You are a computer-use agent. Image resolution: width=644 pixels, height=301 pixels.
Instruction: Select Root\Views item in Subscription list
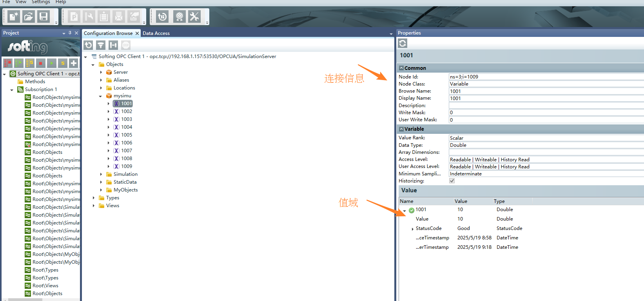[x=42, y=286]
